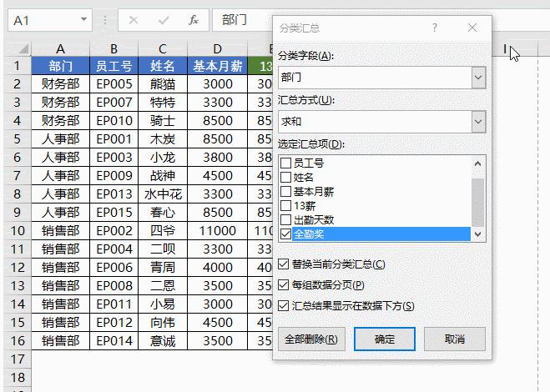Click cell containing 青周
This screenshot has width=550, height=392.
163,268
